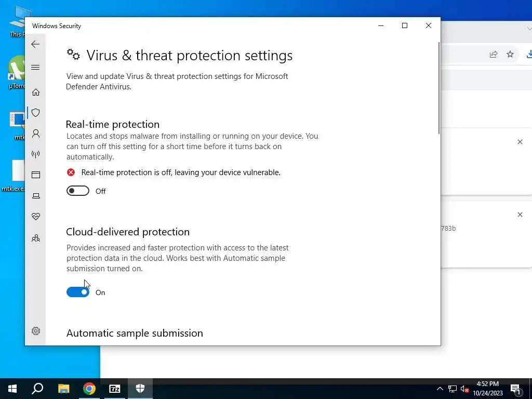The width and height of the screenshot is (532, 399).
Task: Open the Windows Start menu
Action: (x=12, y=389)
